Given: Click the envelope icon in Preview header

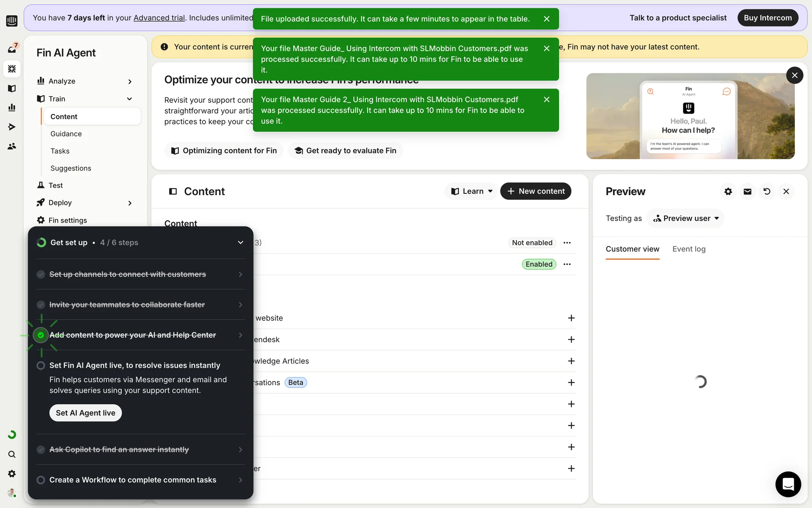Looking at the screenshot, I should (x=747, y=191).
